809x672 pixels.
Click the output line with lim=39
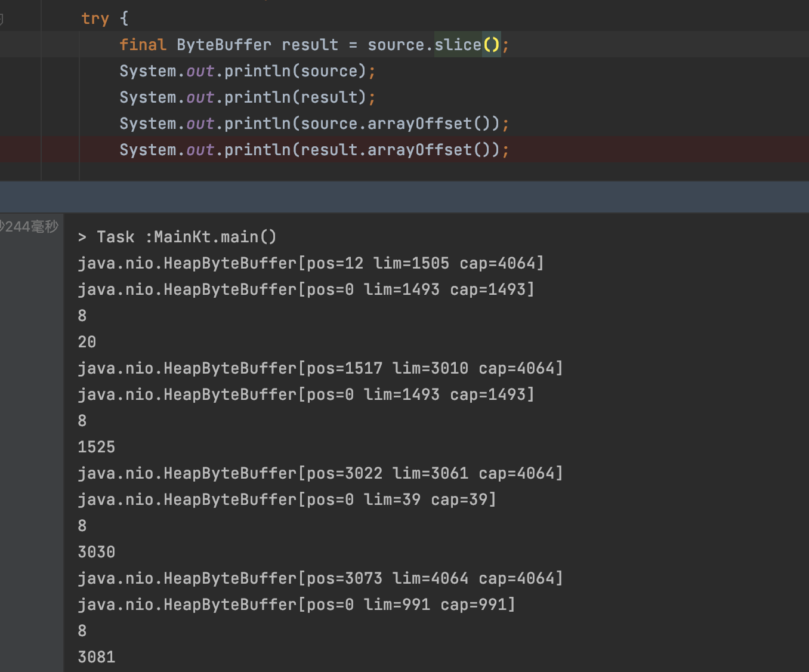[286, 499]
